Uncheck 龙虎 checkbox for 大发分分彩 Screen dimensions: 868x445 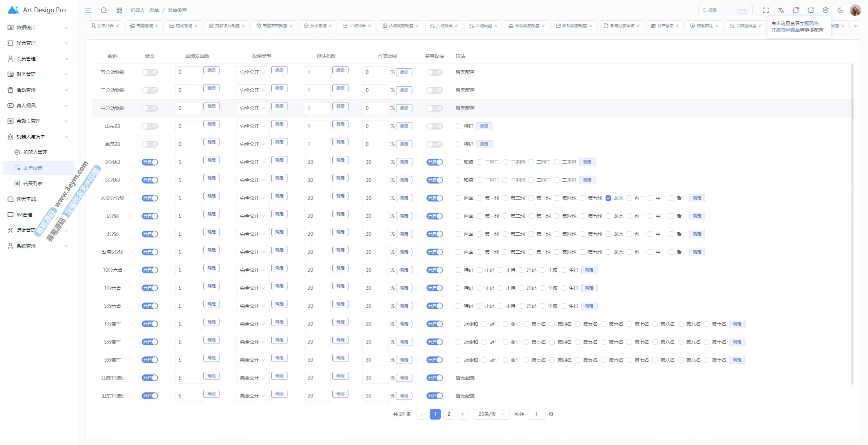[608, 198]
